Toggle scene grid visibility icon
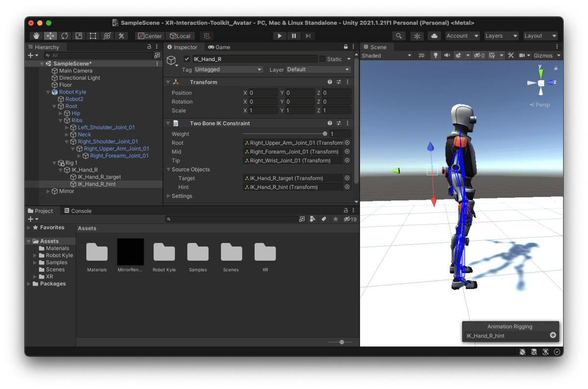 tap(492, 55)
